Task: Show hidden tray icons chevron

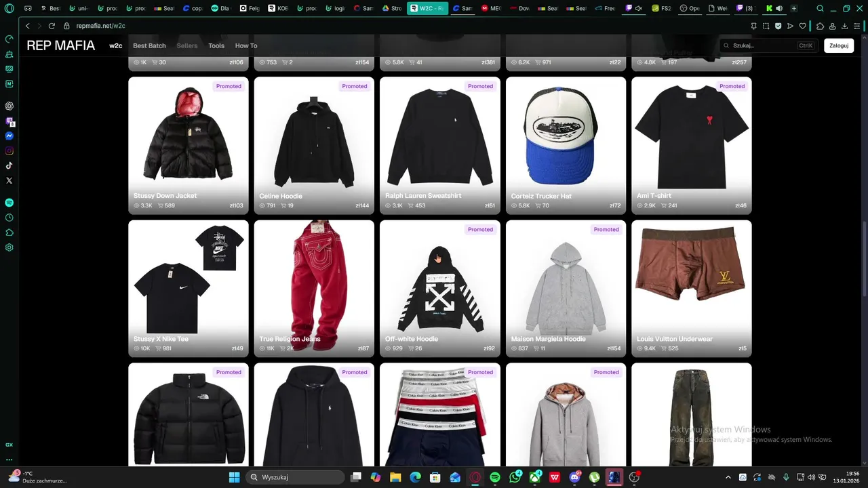Action: click(x=728, y=477)
